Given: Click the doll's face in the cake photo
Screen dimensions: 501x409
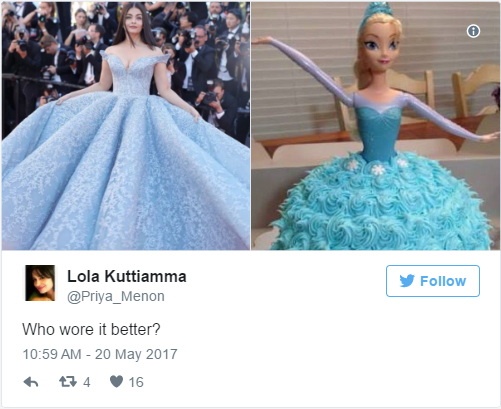Looking at the screenshot, I should (382, 47).
